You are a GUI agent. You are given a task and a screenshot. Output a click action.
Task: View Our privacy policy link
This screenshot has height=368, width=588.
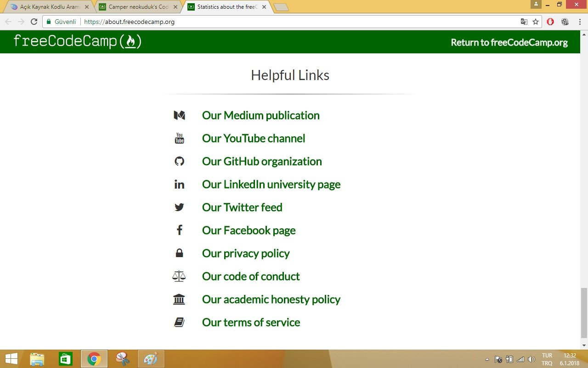[246, 253]
